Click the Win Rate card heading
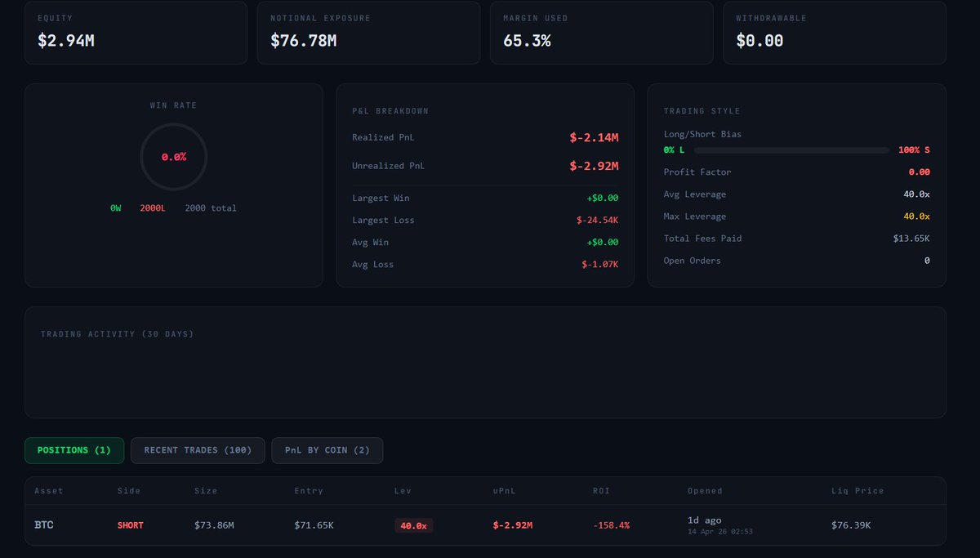The height and width of the screenshot is (558, 980). click(174, 105)
